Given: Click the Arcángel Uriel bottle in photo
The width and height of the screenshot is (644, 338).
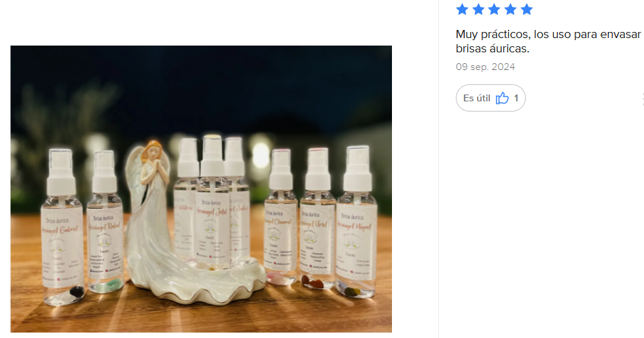Looking at the screenshot, I should (x=317, y=218).
